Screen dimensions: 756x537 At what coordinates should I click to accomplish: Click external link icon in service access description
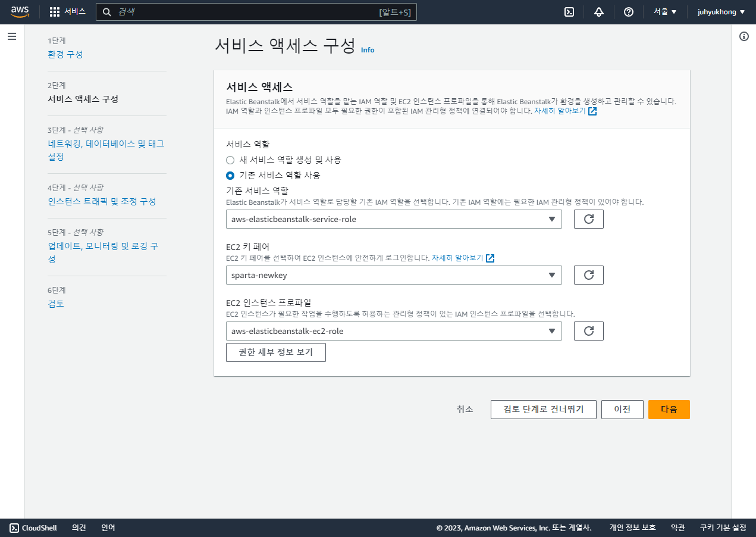[592, 111]
